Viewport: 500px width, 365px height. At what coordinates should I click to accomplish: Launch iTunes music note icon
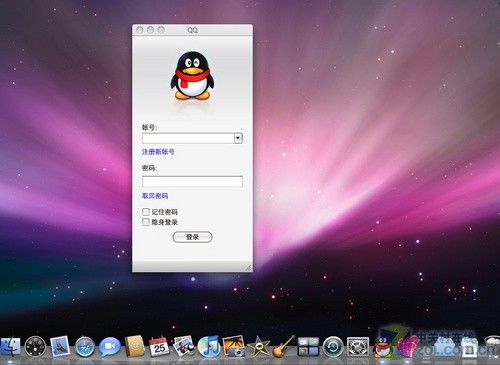[x=208, y=346]
